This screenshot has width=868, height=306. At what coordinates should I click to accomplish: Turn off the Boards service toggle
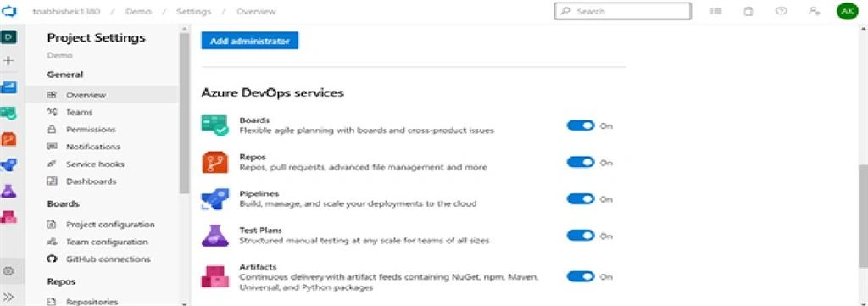pyautogui.click(x=580, y=125)
